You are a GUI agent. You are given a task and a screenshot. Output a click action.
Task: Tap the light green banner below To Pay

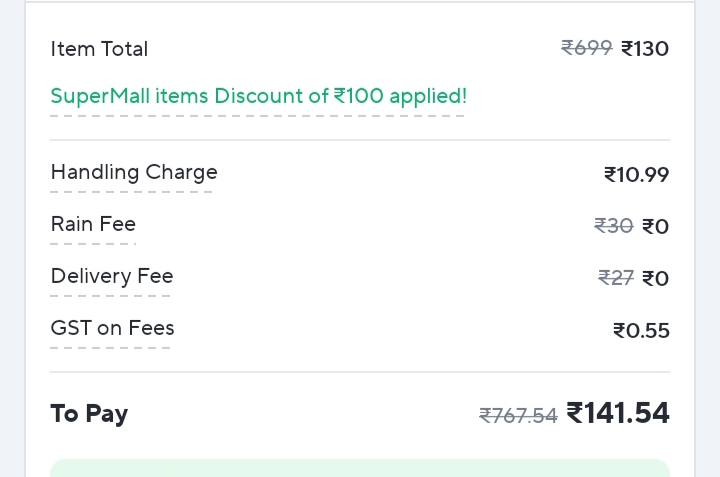(x=360, y=468)
